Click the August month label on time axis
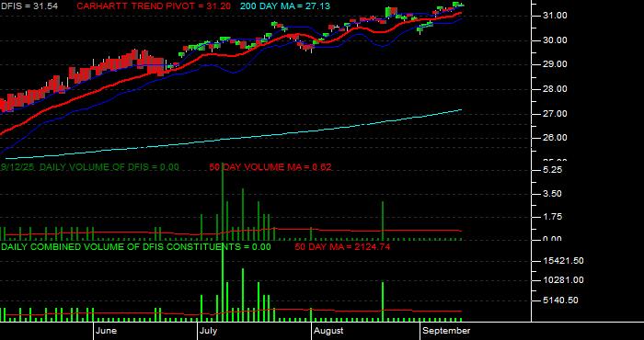 (329, 331)
